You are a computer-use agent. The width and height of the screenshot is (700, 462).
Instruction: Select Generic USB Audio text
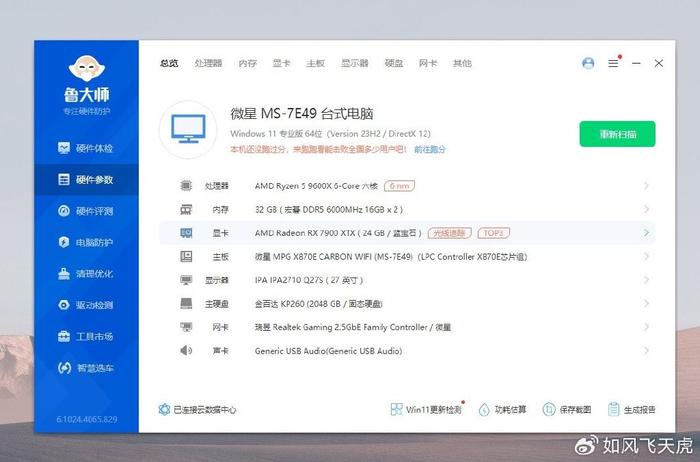click(329, 351)
